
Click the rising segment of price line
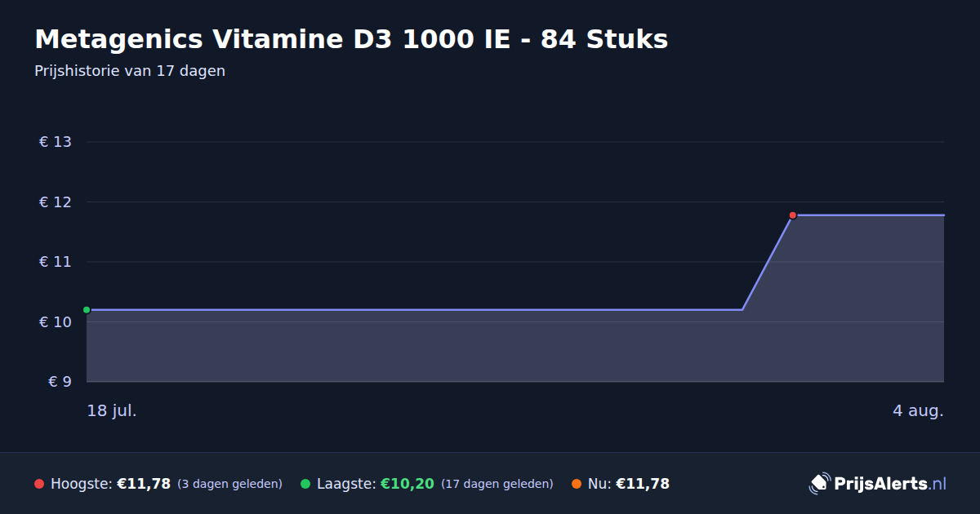[768, 263]
